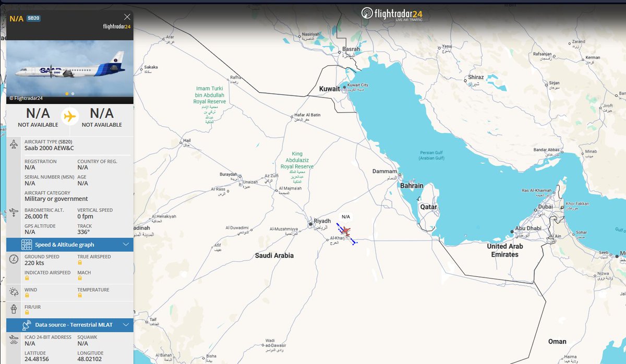Screen dimensions: 626x364
Task: Click the © Flightradar24 photo credit
Action: [26, 98]
